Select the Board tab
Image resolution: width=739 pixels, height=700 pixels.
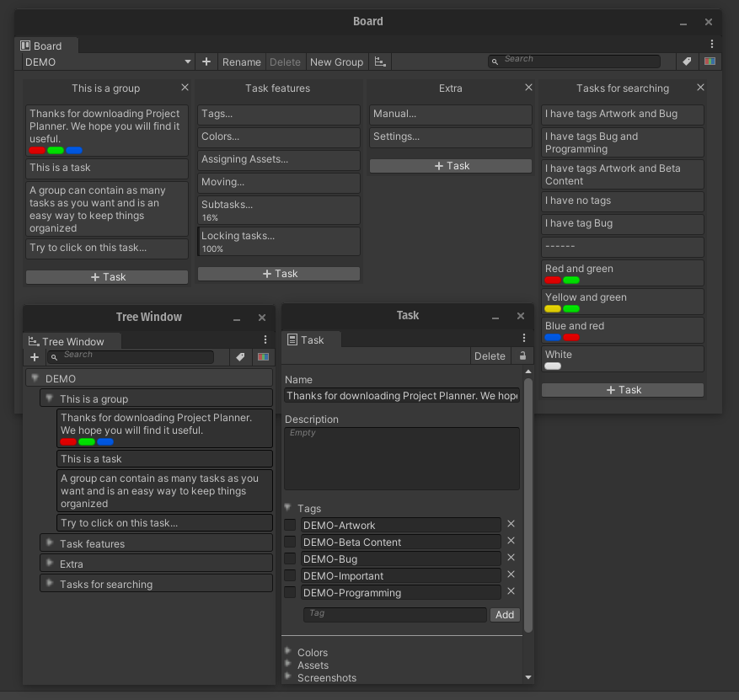[46, 45]
